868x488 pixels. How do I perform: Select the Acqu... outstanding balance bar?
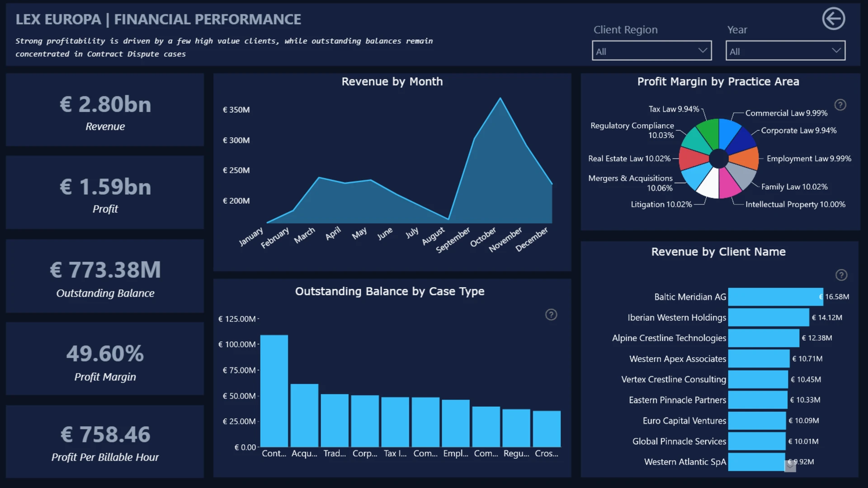click(x=304, y=415)
